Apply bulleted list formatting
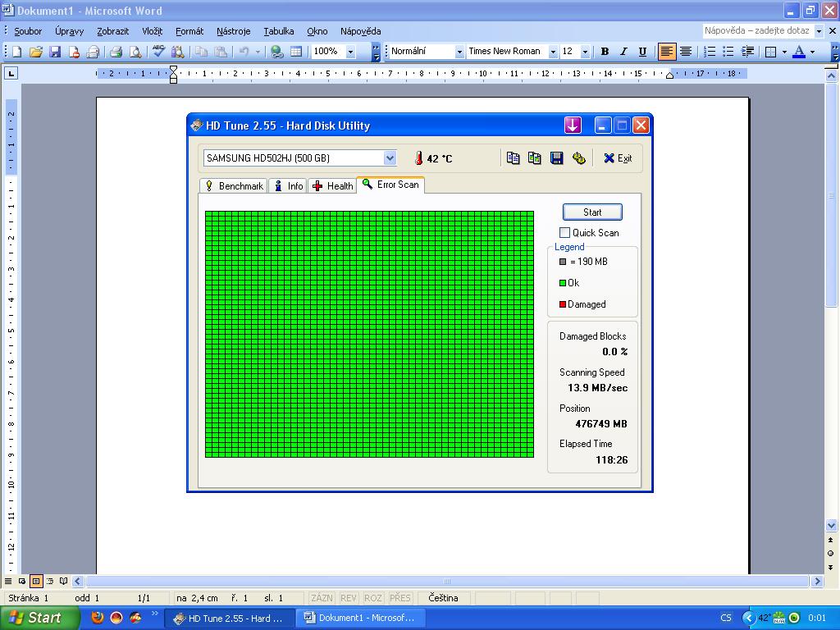Viewport: 840px width, 630px height. pos(728,52)
